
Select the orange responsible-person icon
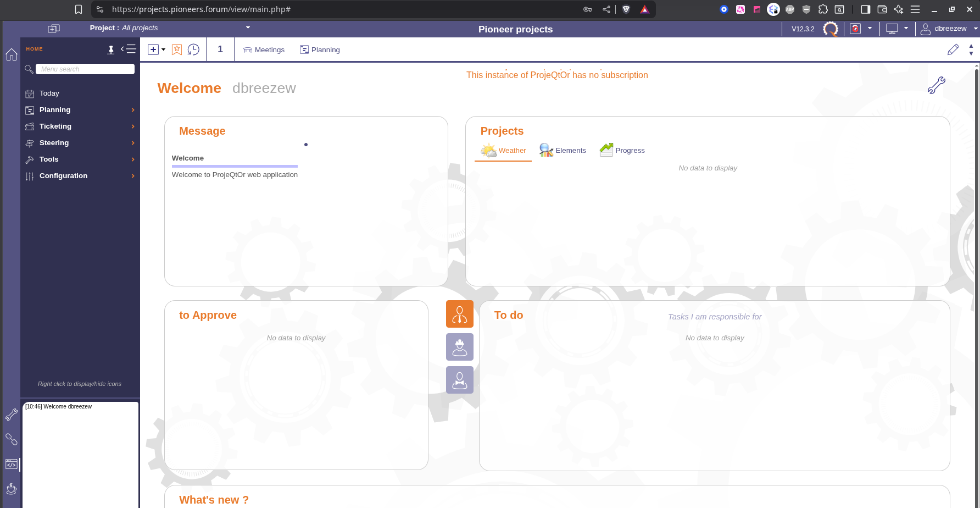(459, 314)
